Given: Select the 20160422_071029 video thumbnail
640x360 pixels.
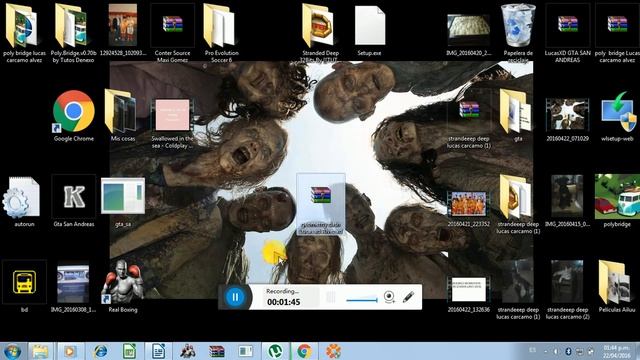Looking at the screenshot, I should click(567, 119).
